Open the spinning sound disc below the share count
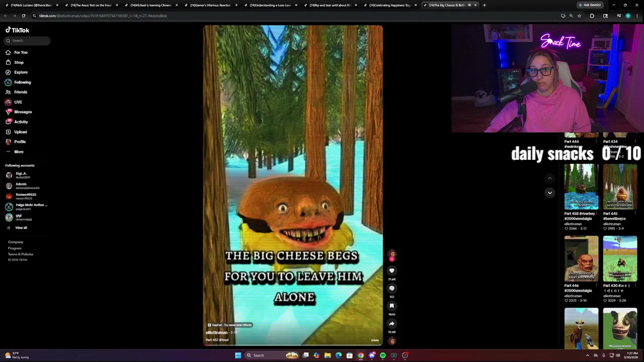Image resolution: width=644 pixels, height=362 pixels. click(391, 341)
